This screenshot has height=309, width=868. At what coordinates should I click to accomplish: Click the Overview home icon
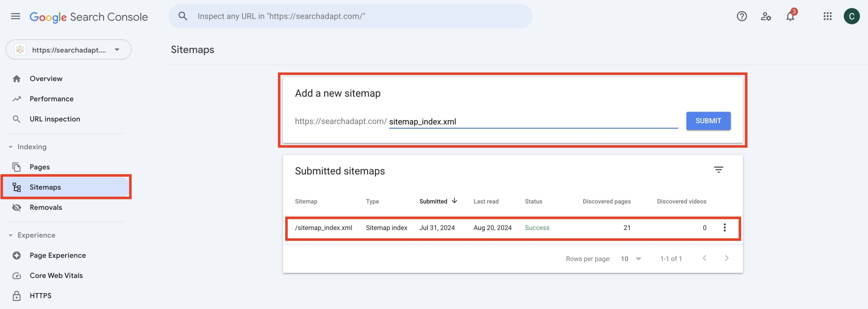(x=17, y=79)
